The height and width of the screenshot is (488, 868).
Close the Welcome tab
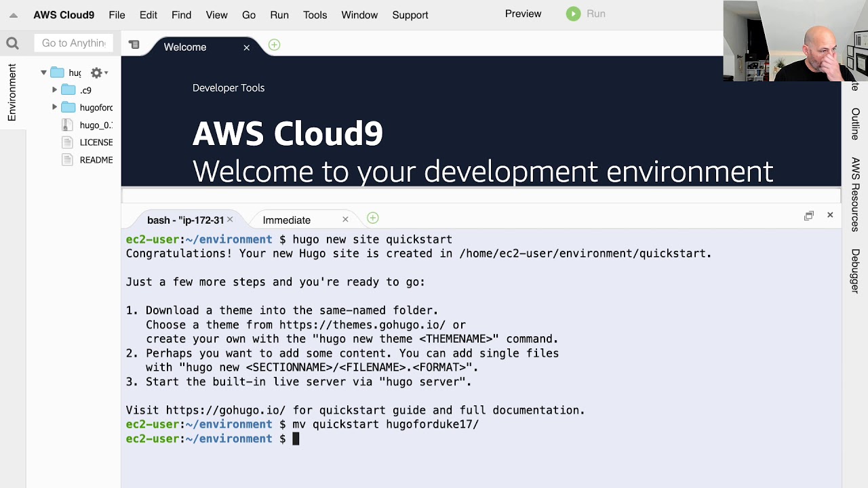click(247, 47)
